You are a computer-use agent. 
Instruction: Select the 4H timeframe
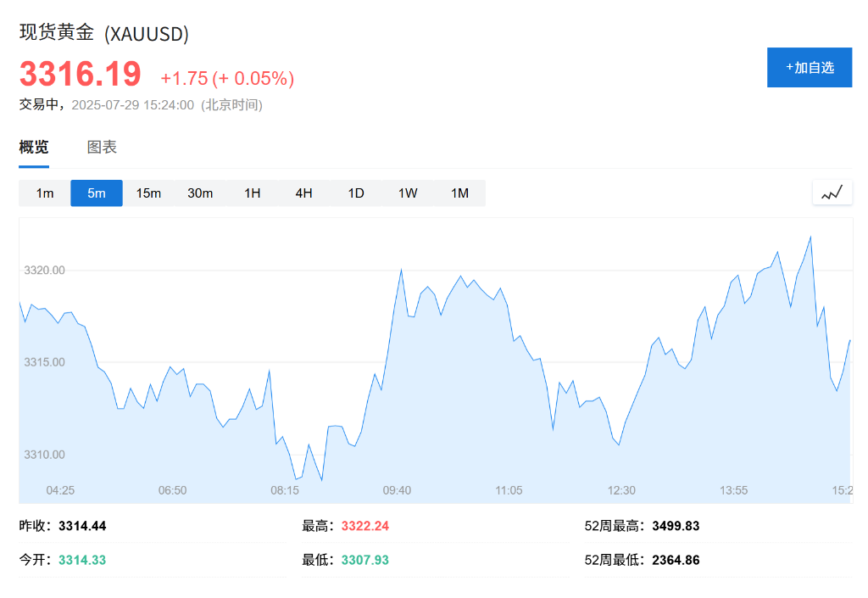pyautogui.click(x=304, y=193)
